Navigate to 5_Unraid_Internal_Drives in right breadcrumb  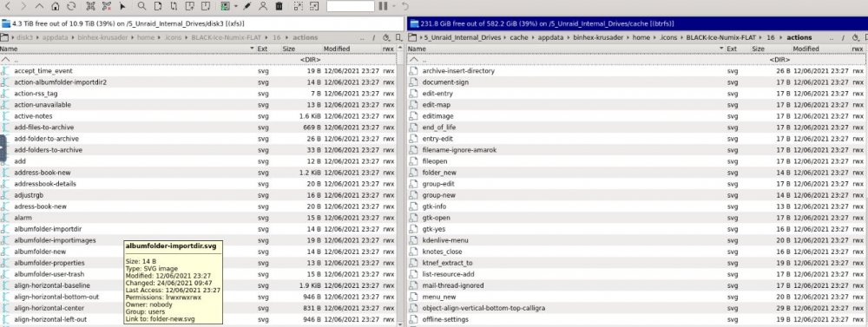coord(462,37)
